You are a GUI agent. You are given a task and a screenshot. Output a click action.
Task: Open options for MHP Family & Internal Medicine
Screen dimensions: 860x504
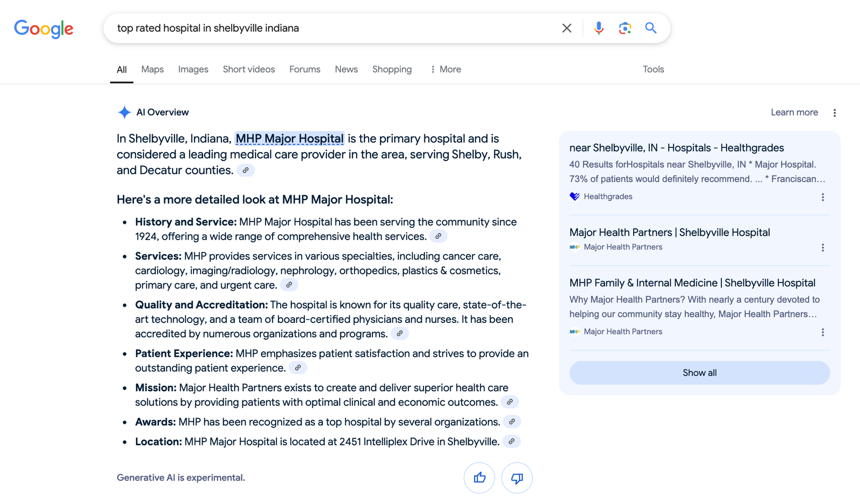point(822,333)
